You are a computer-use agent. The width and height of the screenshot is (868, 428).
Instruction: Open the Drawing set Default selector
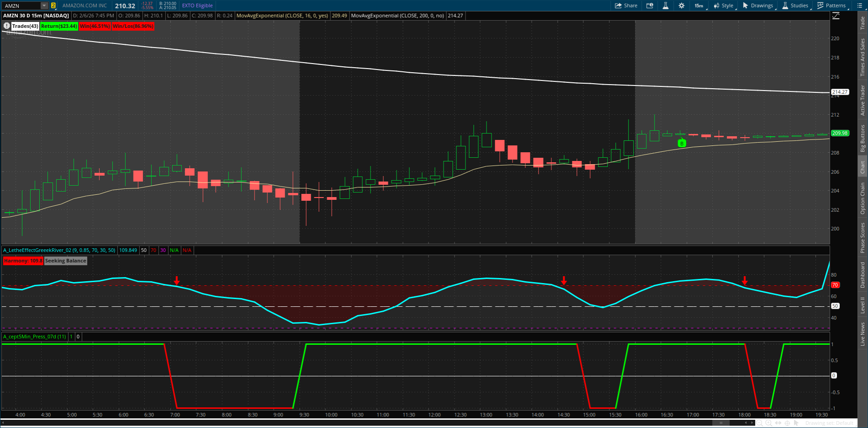click(829, 423)
